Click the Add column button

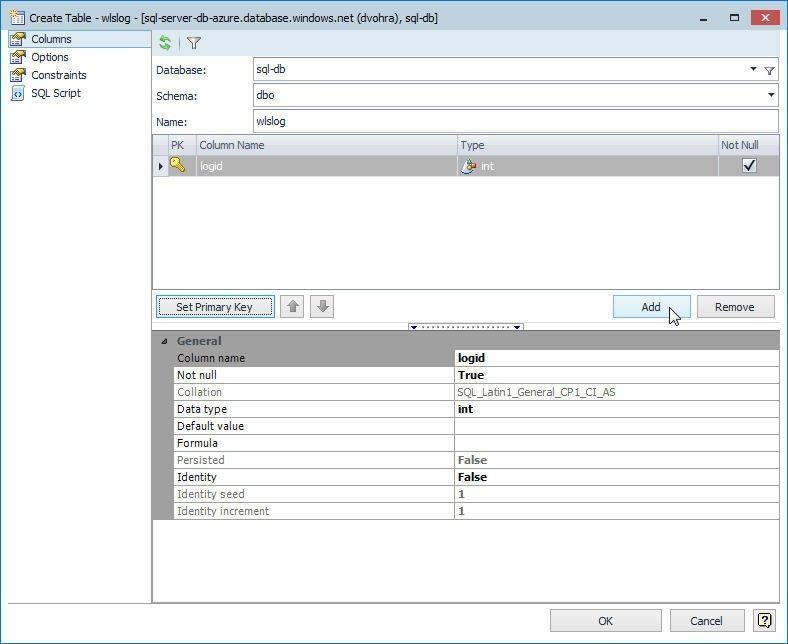coord(651,307)
